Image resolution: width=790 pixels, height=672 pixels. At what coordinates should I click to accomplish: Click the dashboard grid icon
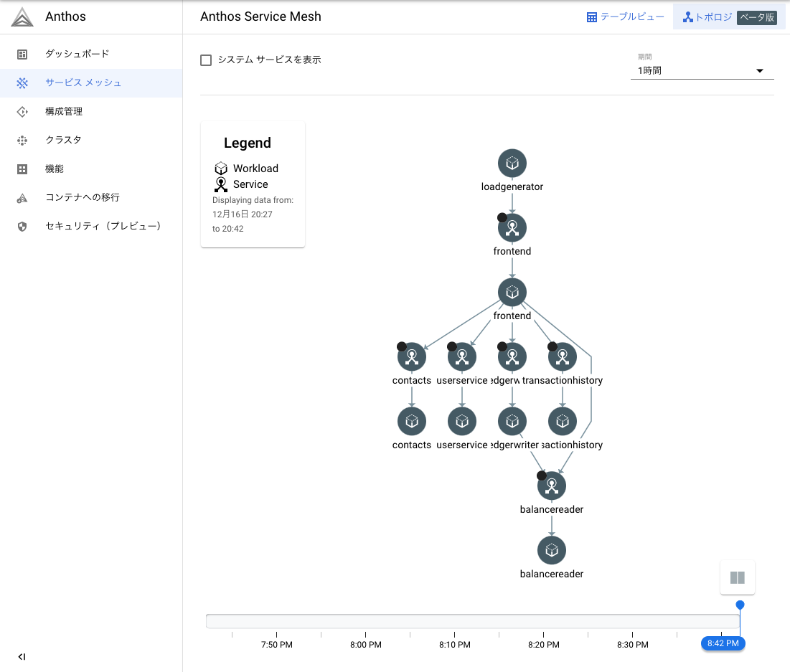[x=22, y=55]
